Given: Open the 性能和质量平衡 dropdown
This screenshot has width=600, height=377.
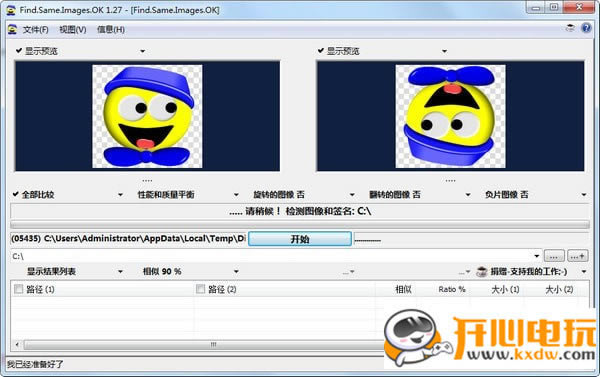Looking at the screenshot, I should (x=236, y=195).
